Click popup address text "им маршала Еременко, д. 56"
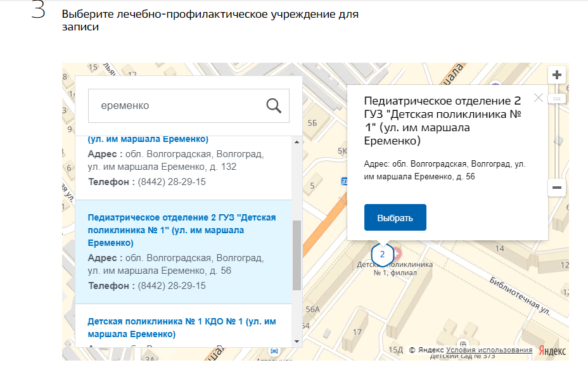The height and width of the screenshot is (365, 588). 419,177
